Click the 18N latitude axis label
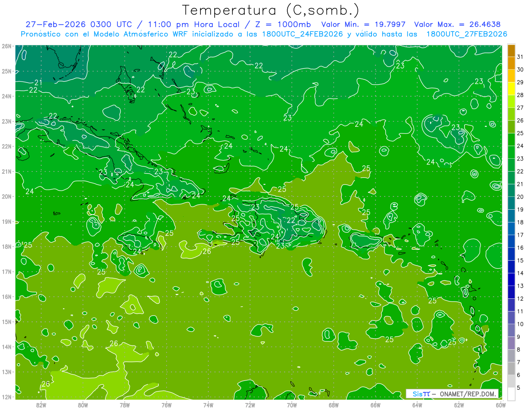The height and width of the screenshot is (411, 532). pyautogui.click(x=7, y=247)
